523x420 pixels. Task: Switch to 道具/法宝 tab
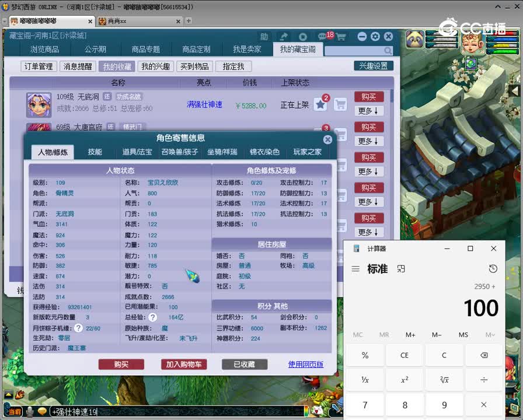(x=137, y=152)
